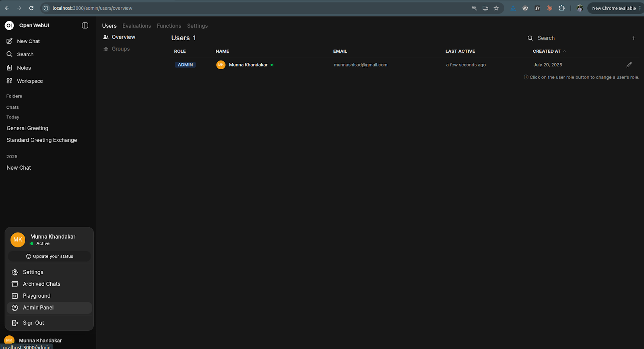Open Groups in users submenu
Viewport: 644px width, 349px height.
pyautogui.click(x=120, y=49)
